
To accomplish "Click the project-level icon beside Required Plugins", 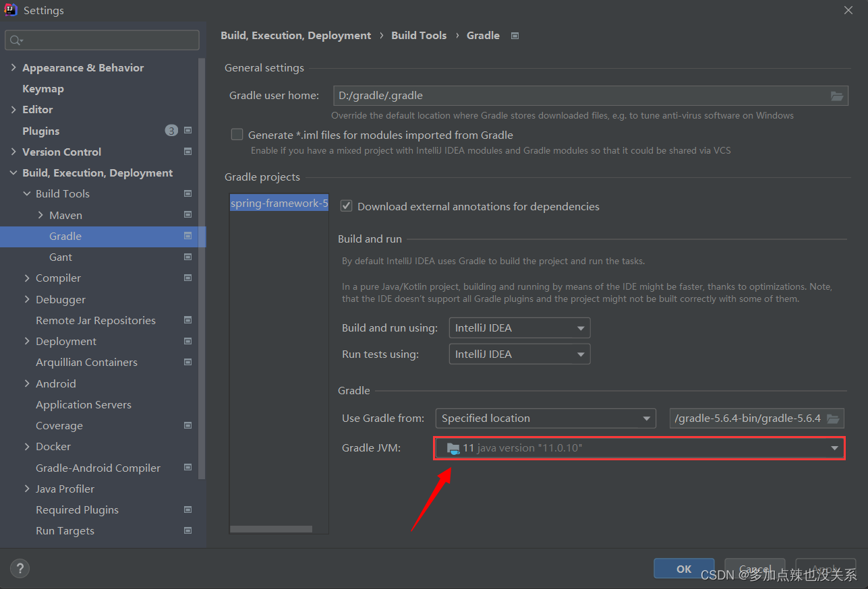I will pos(188,509).
